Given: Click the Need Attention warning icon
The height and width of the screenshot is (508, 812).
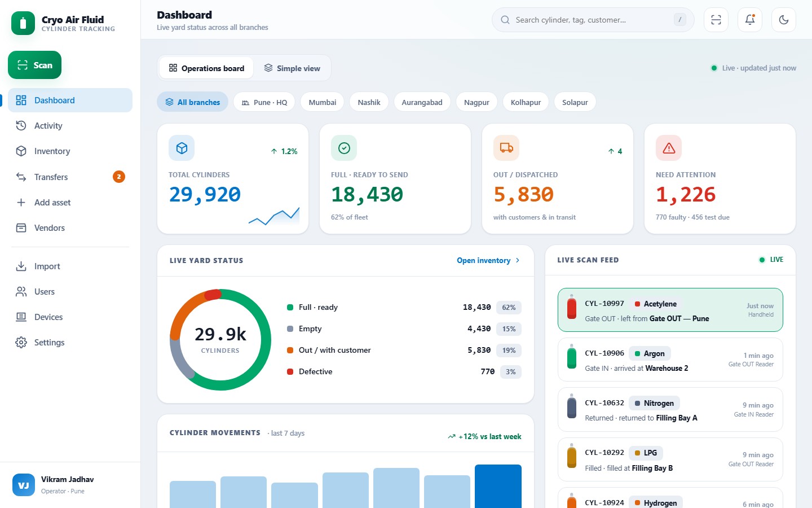Looking at the screenshot, I should (669, 148).
